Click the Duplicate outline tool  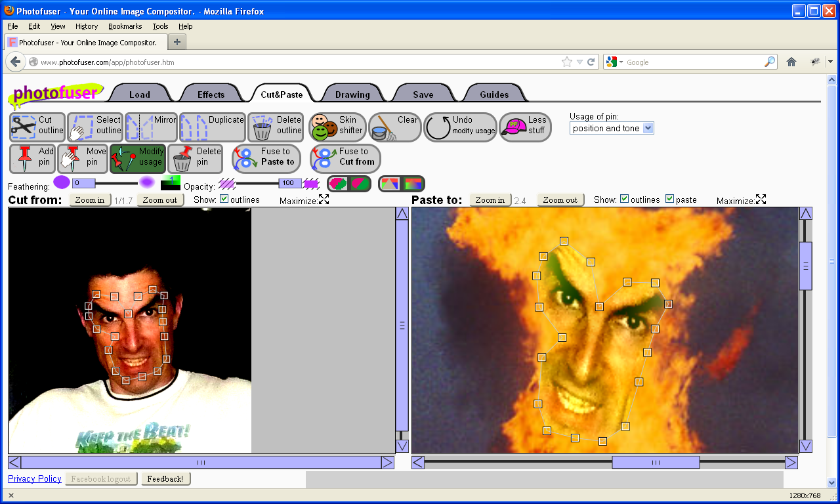213,127
